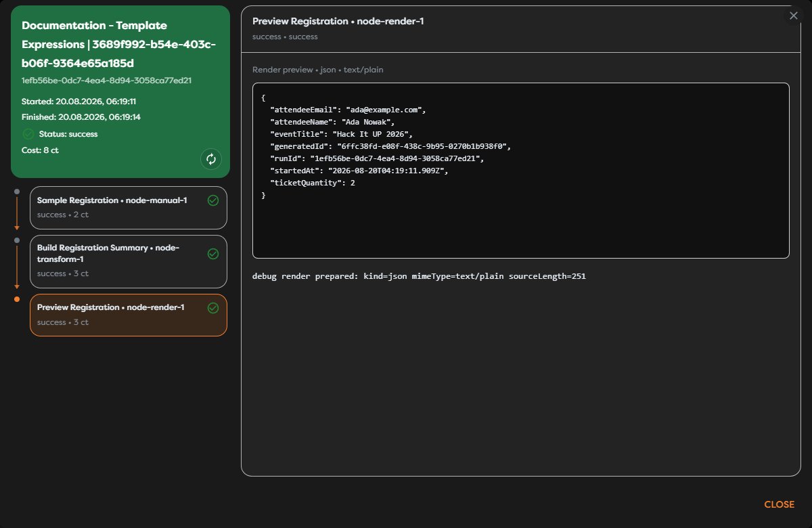
Task: Close the dialog with the X icon
Action: pyautogui.click(x=794, y=16)
